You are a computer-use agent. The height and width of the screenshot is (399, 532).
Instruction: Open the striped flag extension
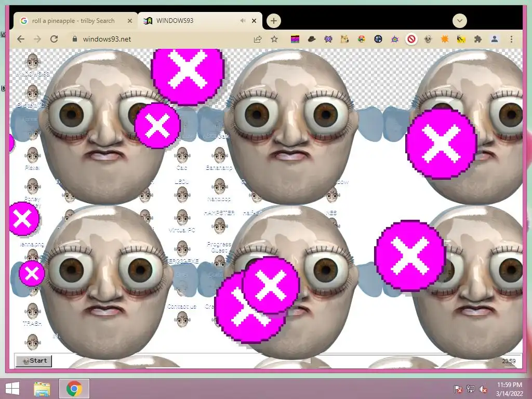tap(295, 39)
